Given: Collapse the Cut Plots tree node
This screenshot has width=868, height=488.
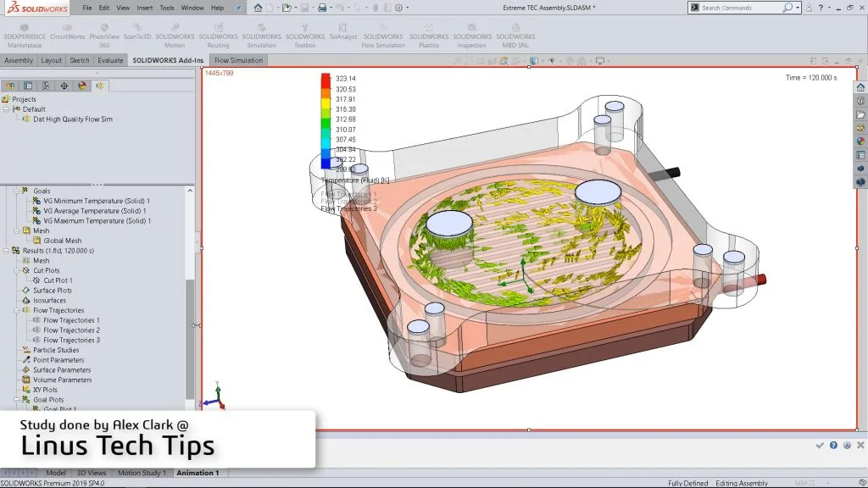Looking at the screenshot, I should point(15,270).
